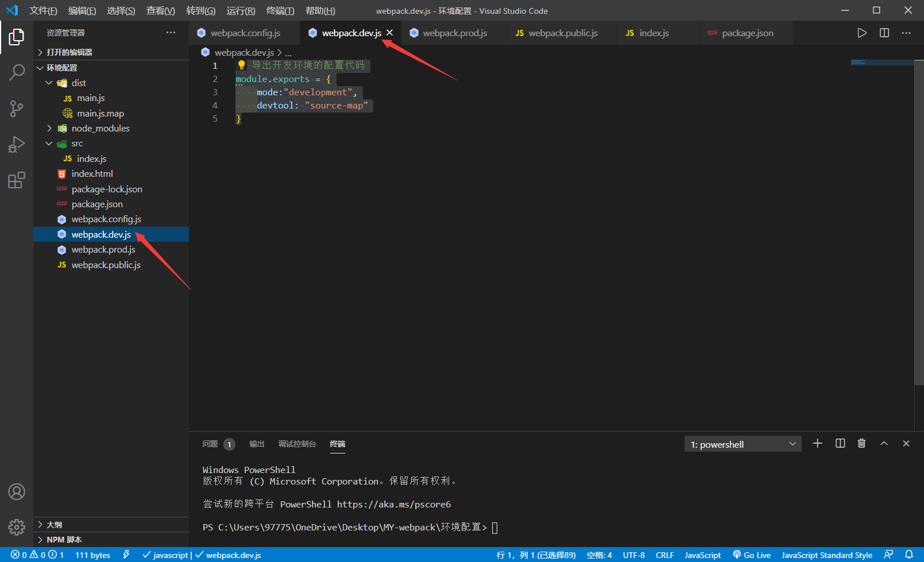Open the Source Control view

click(17, 108)
